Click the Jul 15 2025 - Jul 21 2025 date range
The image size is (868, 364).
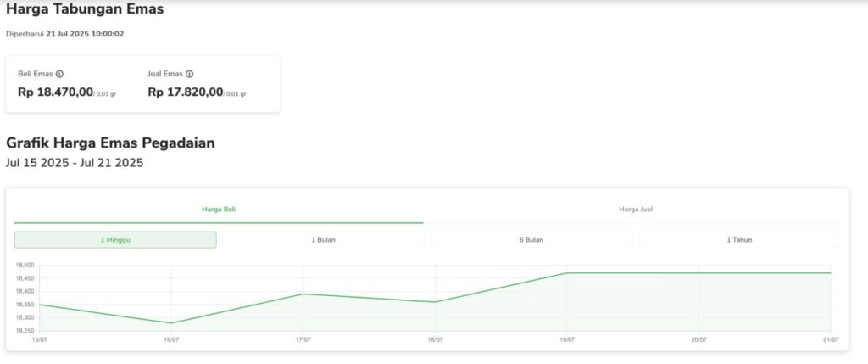(75, 162)
